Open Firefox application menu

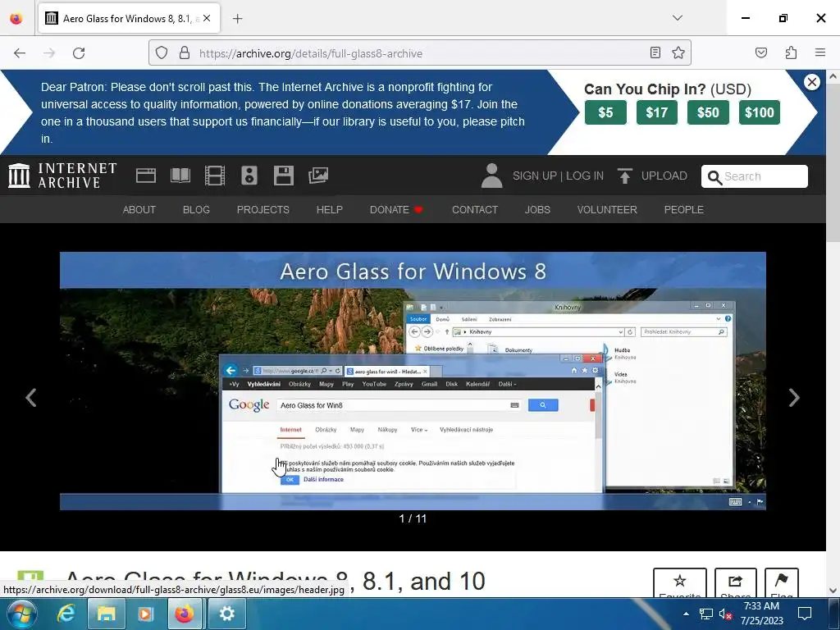click(820, 52)
